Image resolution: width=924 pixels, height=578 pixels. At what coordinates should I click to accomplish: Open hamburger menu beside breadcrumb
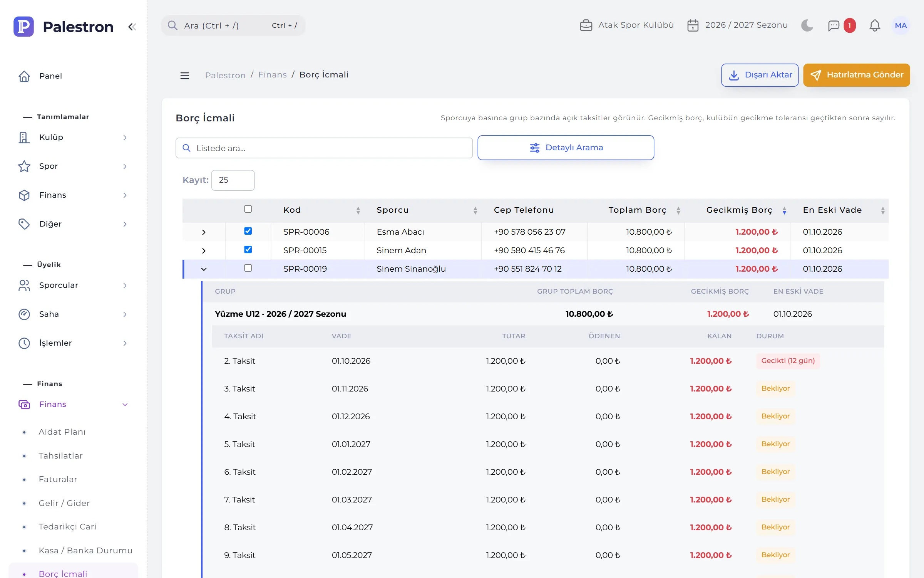[185, 75]
